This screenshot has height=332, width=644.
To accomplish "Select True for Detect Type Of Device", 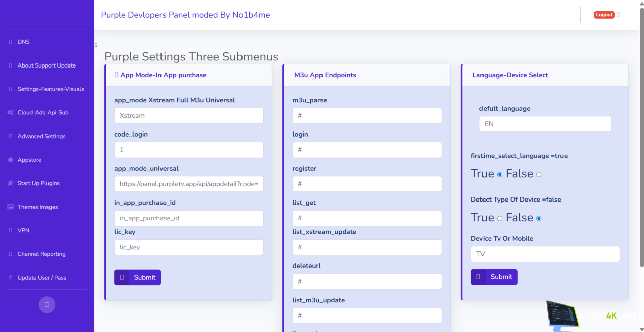I will [x=500, y=219].
